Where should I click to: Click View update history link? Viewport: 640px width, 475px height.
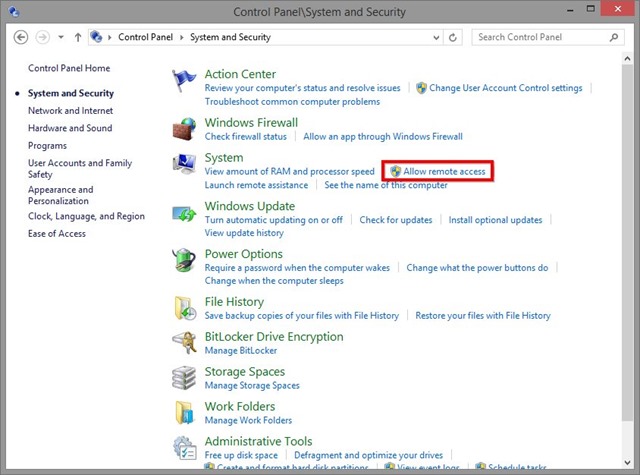click(x=244, y=233)
